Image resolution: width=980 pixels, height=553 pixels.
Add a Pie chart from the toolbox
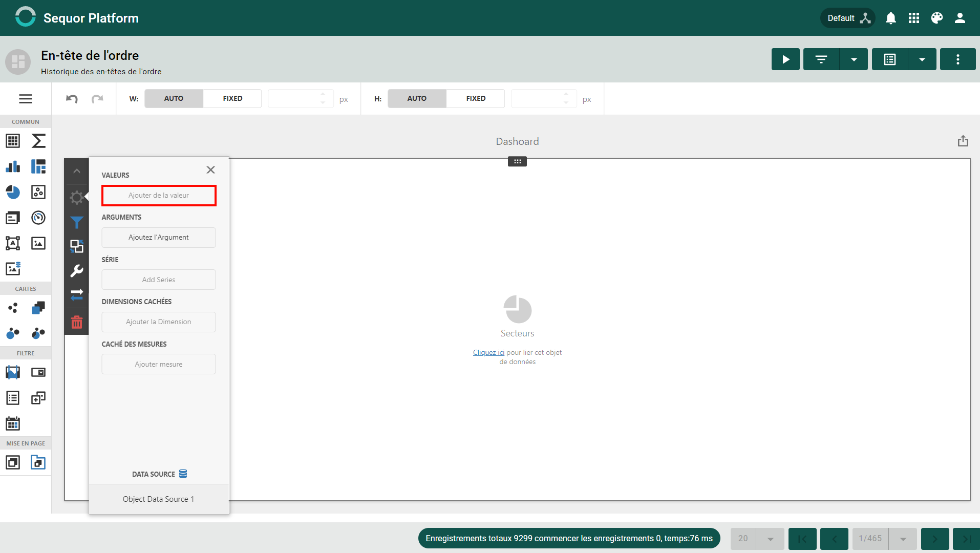coord(13,192)
